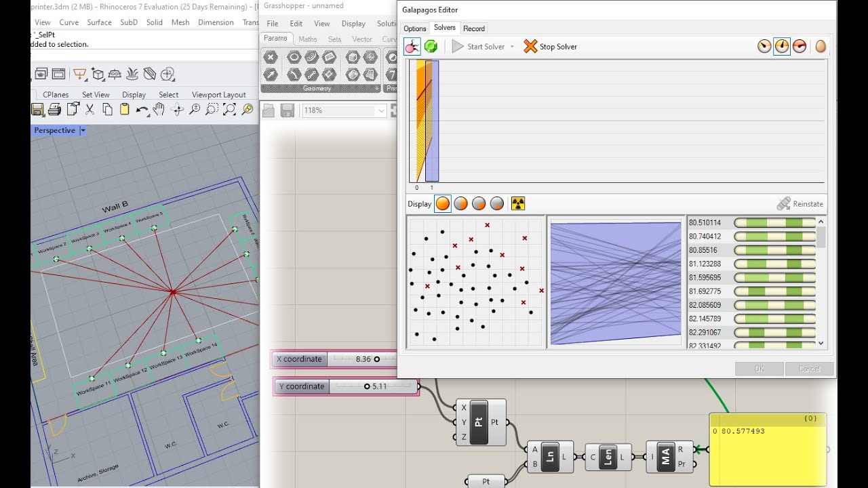The image size is (868, 488).
Task: Switch to the Options tab in Galapagos
Action: (x=415, y=28)
